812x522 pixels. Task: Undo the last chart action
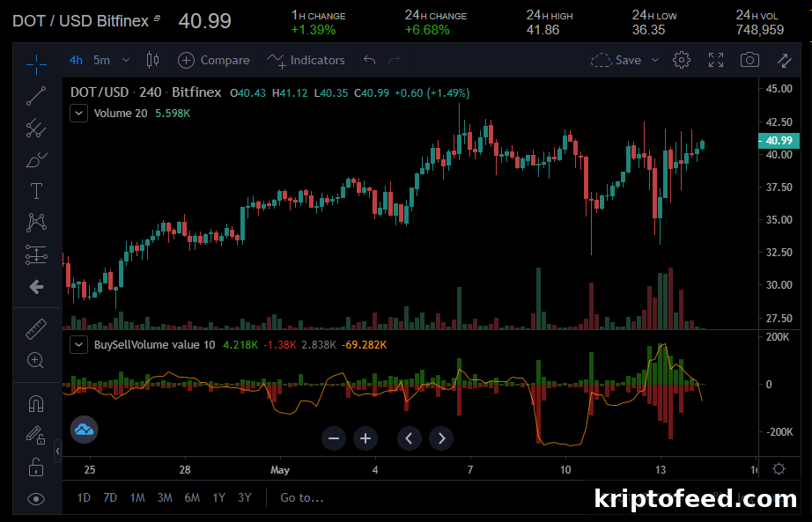click(369, 60)
